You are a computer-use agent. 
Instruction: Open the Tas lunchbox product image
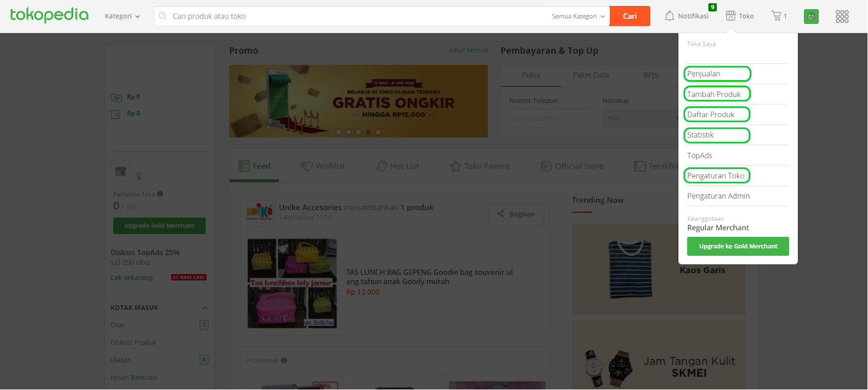click(x=292, y=284)
